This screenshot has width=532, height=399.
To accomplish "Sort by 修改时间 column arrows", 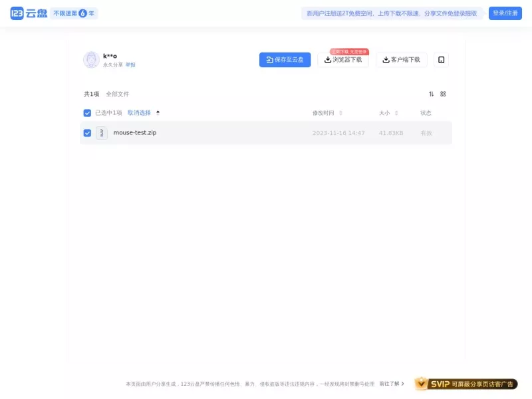I will [340, 113].
